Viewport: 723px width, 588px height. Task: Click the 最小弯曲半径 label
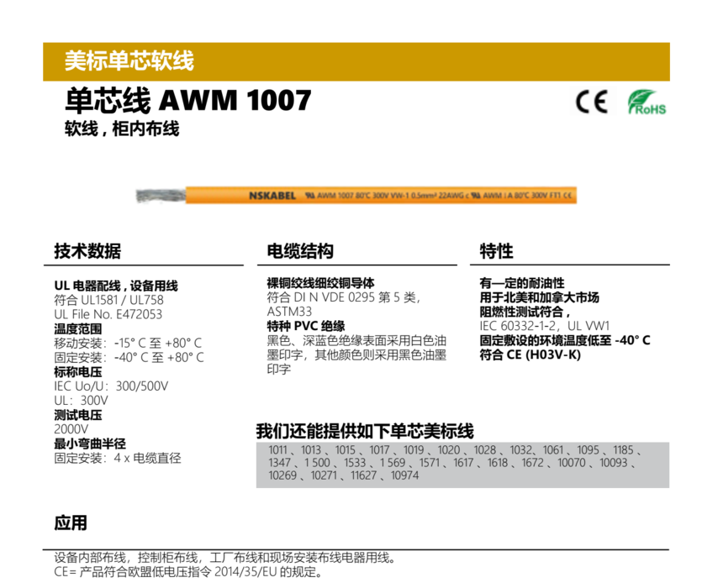(89, 444)
